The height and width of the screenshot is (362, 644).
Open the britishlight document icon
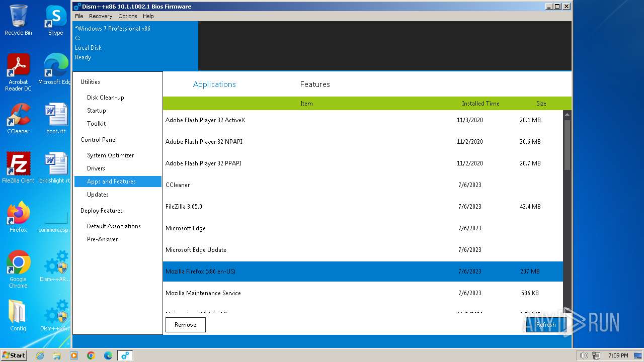tap(55, 167)
